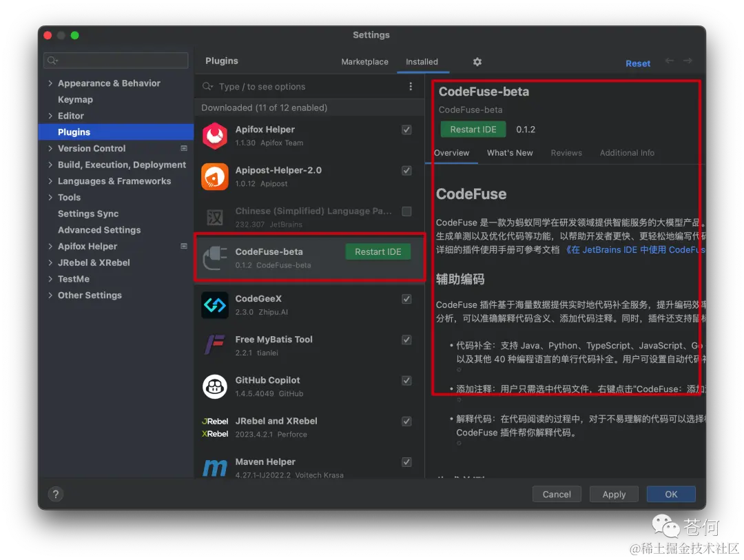The height and width of the screenshot is (560, 744).
Task: Click Restart IDE in the details panel
Action: click(473, 129)
